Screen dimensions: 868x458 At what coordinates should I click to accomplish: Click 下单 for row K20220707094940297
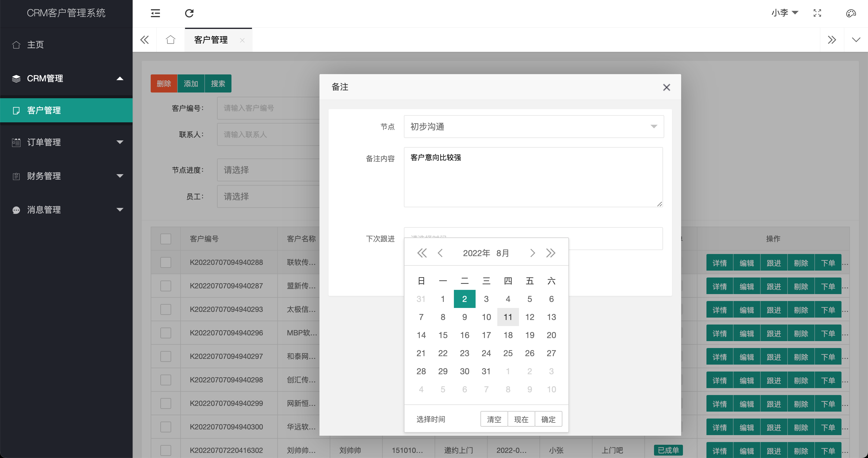coord(828,357)
